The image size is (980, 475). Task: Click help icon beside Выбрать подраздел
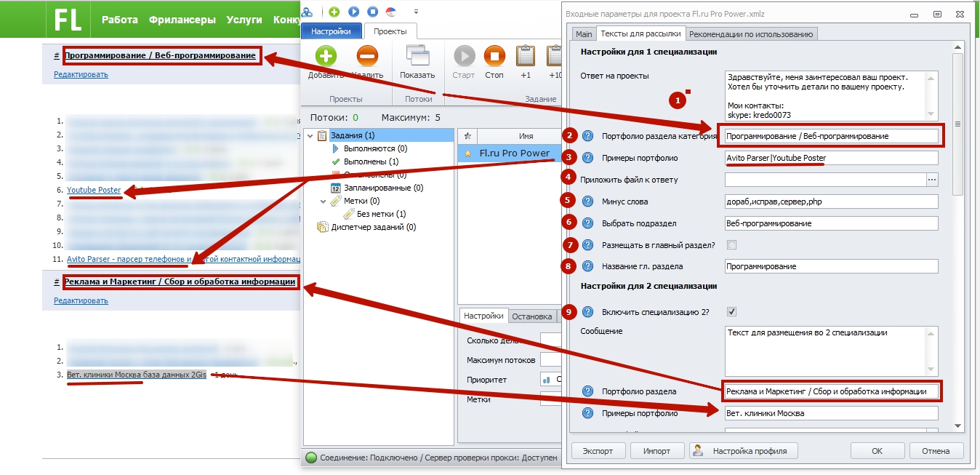click(588, 223)
